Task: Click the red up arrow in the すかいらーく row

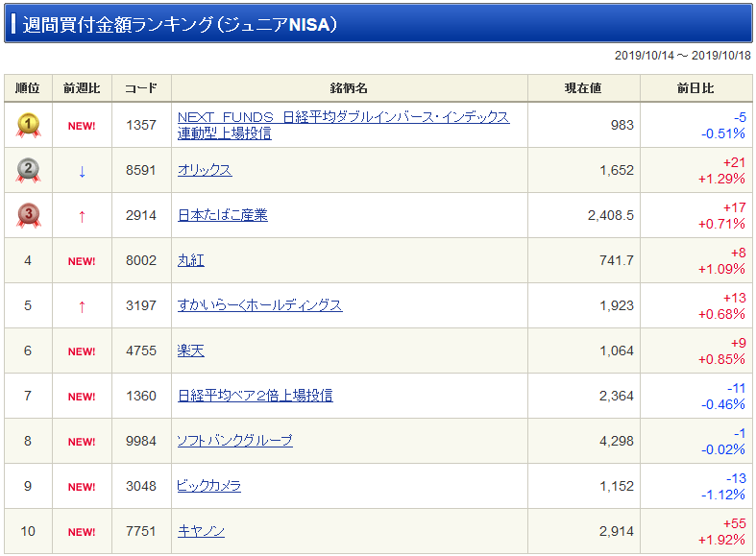Action: pyautogui.click(x=82, y=306)
